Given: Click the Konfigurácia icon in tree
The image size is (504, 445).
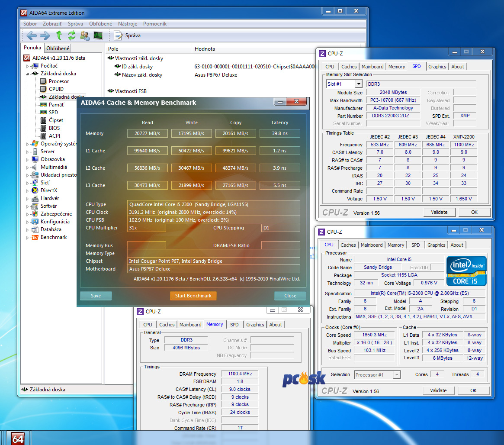Looking at the screenshot, I should 35,222.
